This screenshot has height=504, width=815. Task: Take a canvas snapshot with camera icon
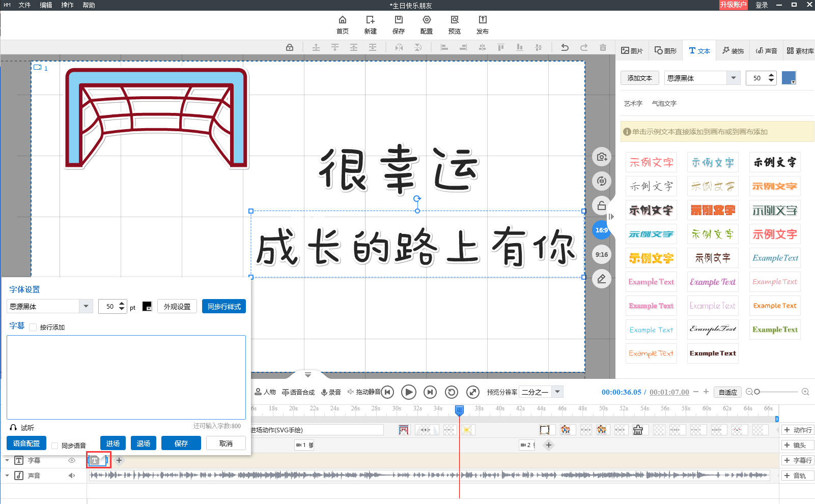602,157
